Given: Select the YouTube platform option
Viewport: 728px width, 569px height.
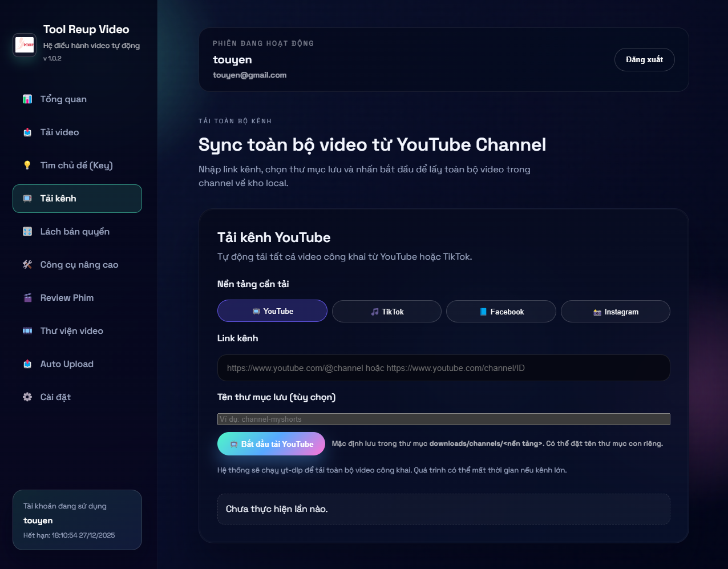Looking at the screenshot, I should point(272,311).
